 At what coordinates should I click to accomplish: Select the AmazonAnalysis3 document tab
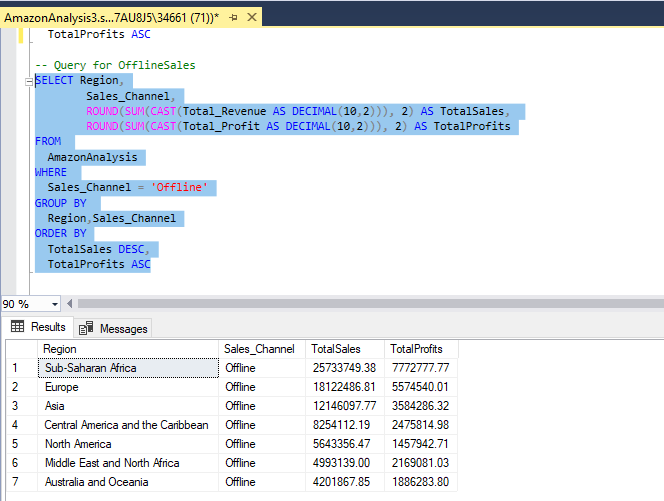point(112,18)
